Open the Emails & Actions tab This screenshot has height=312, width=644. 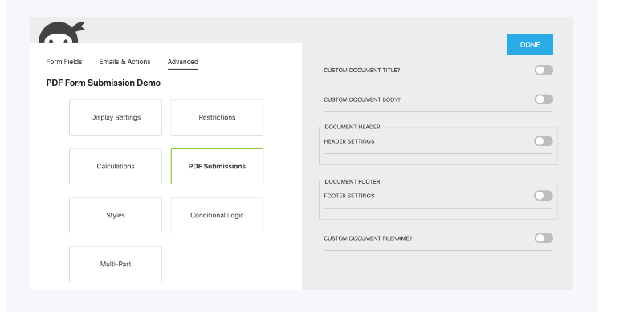(124, 62)
